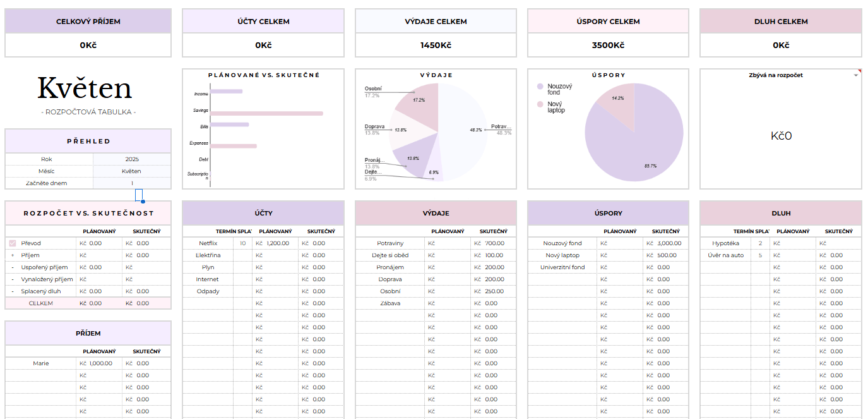The height and width of the screenshot is (419, 868).
Task: Select the Květen title heading
Action: tap(85, 88)
